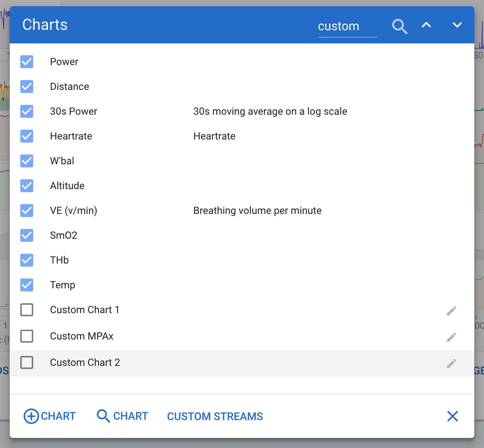Click the up chevron for previous match
484x448 pixels.
pyautogui.click(x=426, y=25)
